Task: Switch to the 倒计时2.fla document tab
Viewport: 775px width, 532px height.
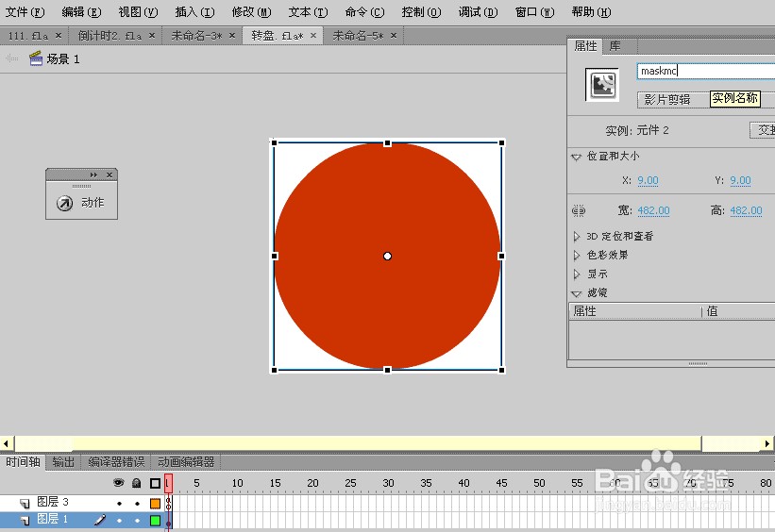Action: point(110,36)
